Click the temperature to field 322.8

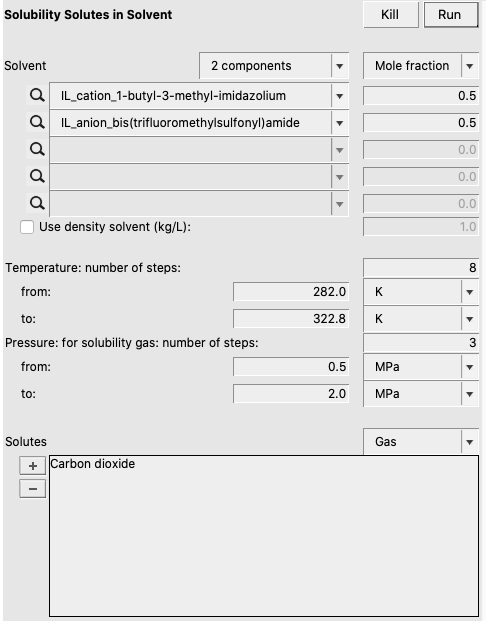click(291, 319)
